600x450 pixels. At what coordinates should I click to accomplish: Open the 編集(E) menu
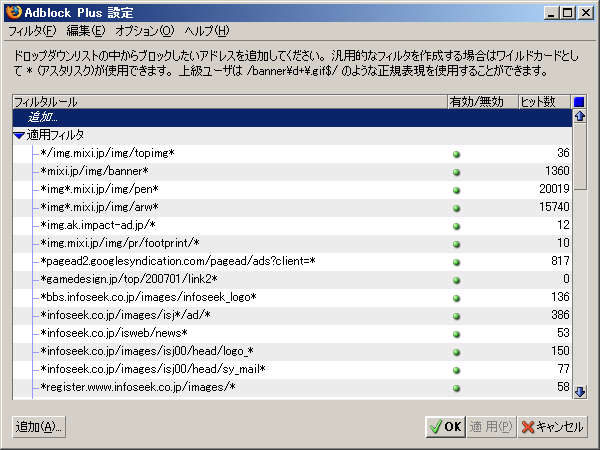pyautogui.click(x=86, y=31)
